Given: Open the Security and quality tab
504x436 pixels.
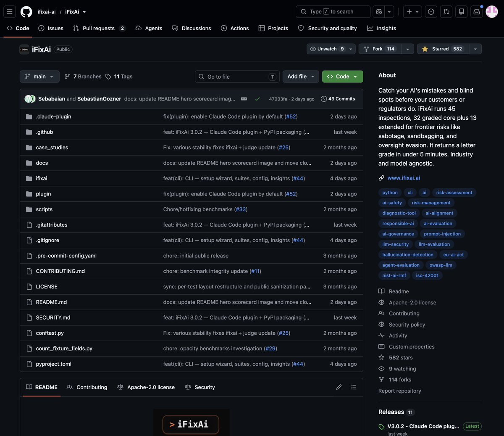Looking at the screenshot, I should (x=328, y=28).
